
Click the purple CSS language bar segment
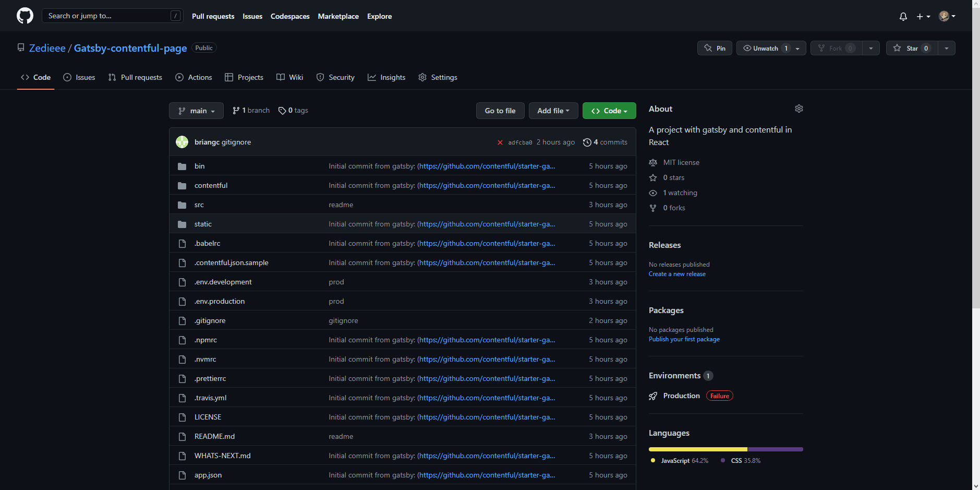pos(776,449)
